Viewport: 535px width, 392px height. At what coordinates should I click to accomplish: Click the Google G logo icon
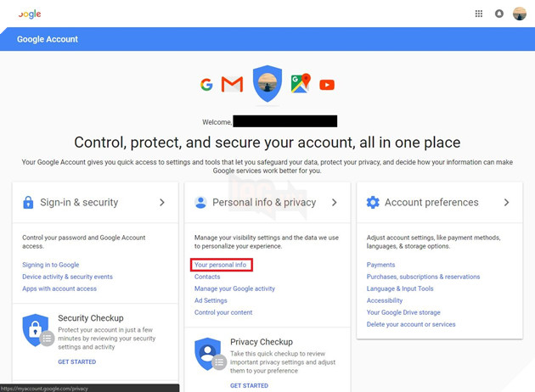click(x=206, y=85)
